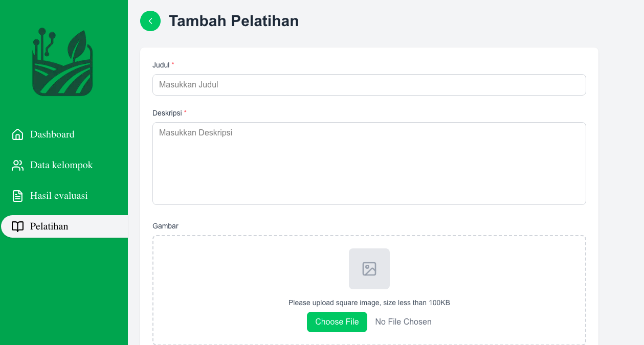This screenshot has width=644, height=345.
Task: Click the Deskripsi field label
Action: tap(167, 113)
